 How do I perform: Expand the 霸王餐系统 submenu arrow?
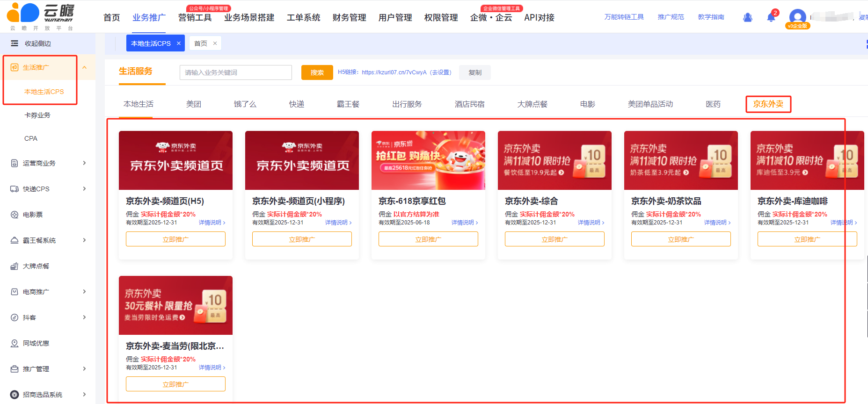85,240
